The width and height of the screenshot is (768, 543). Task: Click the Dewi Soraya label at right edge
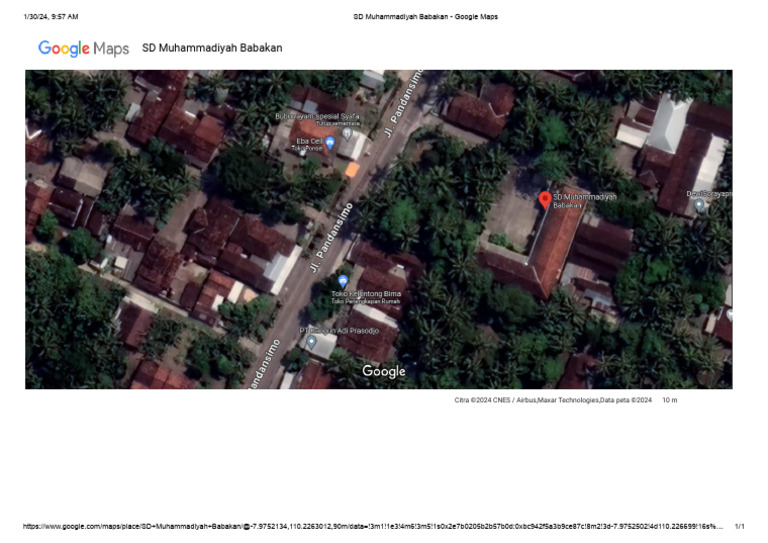pos(709,194)
